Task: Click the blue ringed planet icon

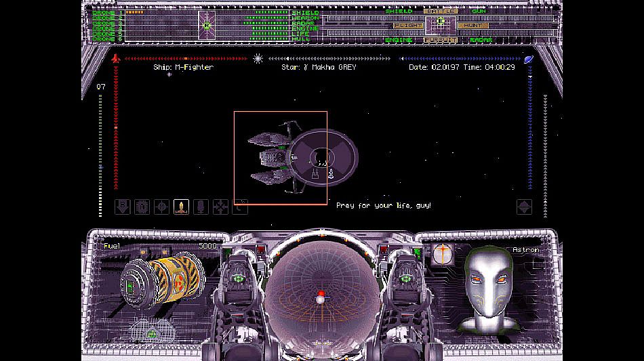Action: click(529, 59)
